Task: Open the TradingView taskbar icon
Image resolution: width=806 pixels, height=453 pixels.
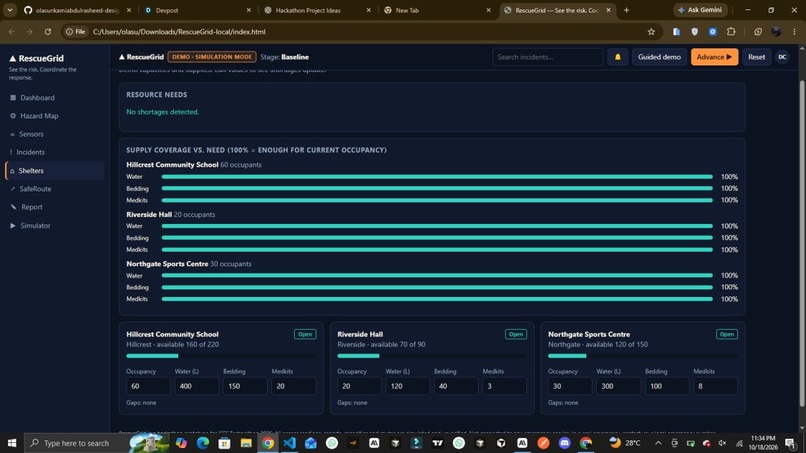Action: (437, 443)
